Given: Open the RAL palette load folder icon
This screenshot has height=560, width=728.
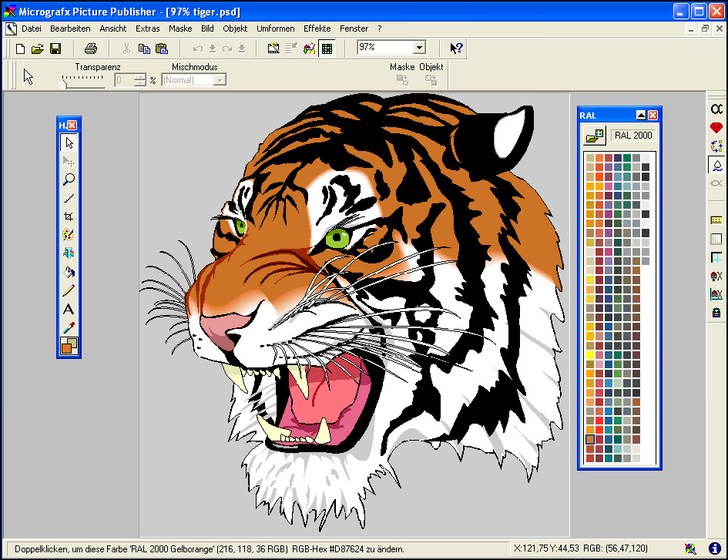Looking at the screenshot, I should [x=595, y=136].
